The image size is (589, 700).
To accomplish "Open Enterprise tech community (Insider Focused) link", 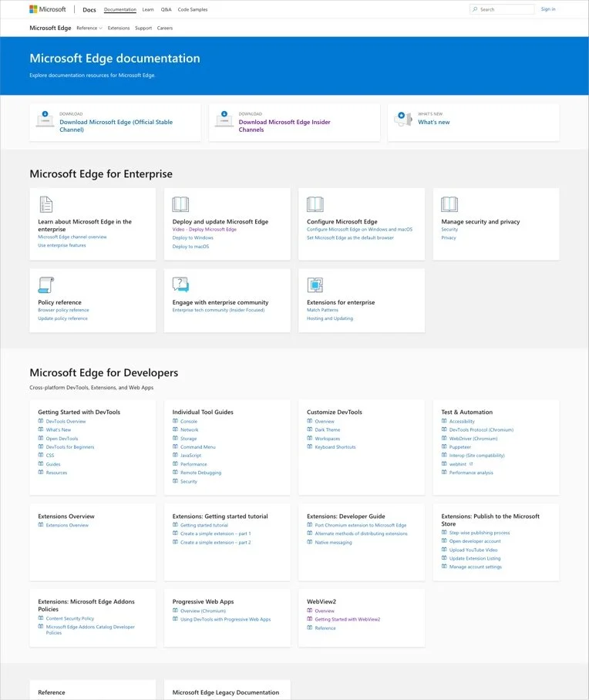I will [x=218, y=310].
